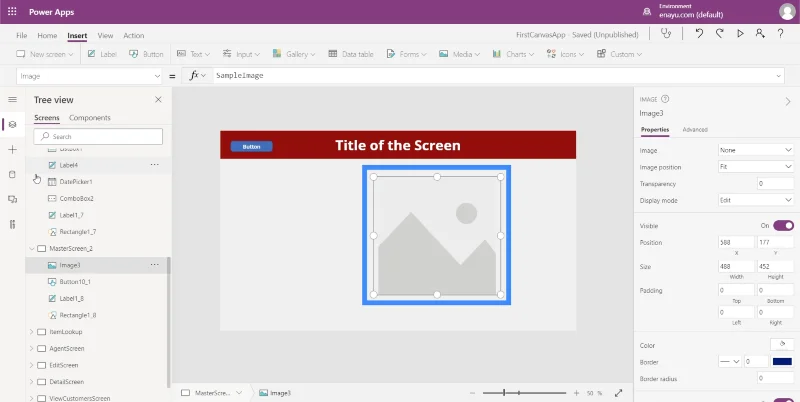The width and height of the screenshot is (800, 402).
Task: Open the Insert plus icon in left rail
Action: click(13, 149)
